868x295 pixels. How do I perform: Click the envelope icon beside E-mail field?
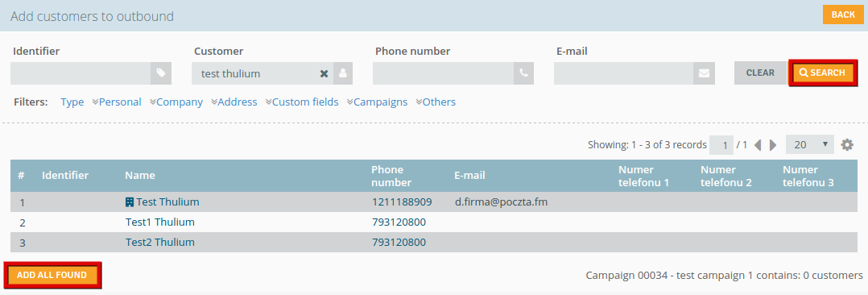(x=704, y=73)
